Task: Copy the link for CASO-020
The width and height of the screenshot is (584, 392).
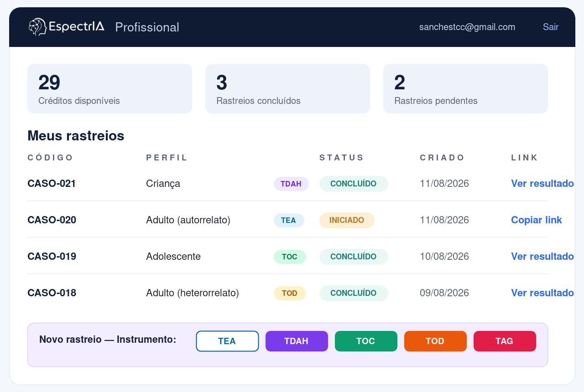Action: point(537,220)
